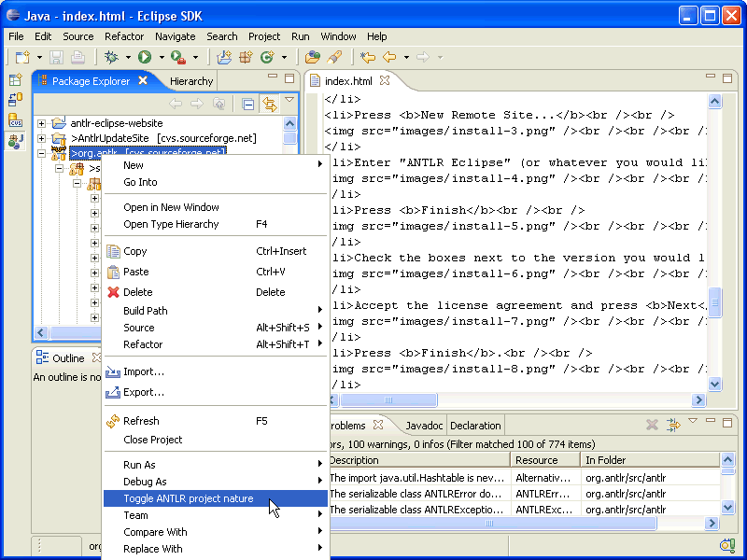
Task: Click the editor vertical scrollbar down arrow
Action: pos(714,384)
